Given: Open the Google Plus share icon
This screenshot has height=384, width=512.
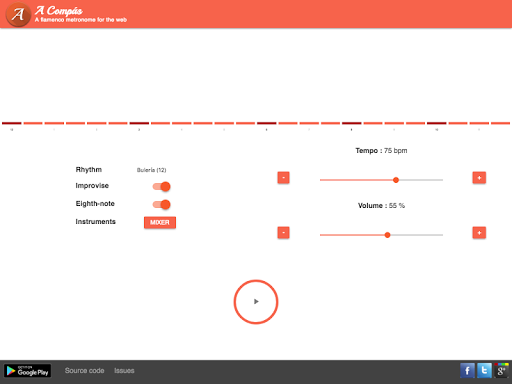Looking at the screenshot, I should point(501,370).
